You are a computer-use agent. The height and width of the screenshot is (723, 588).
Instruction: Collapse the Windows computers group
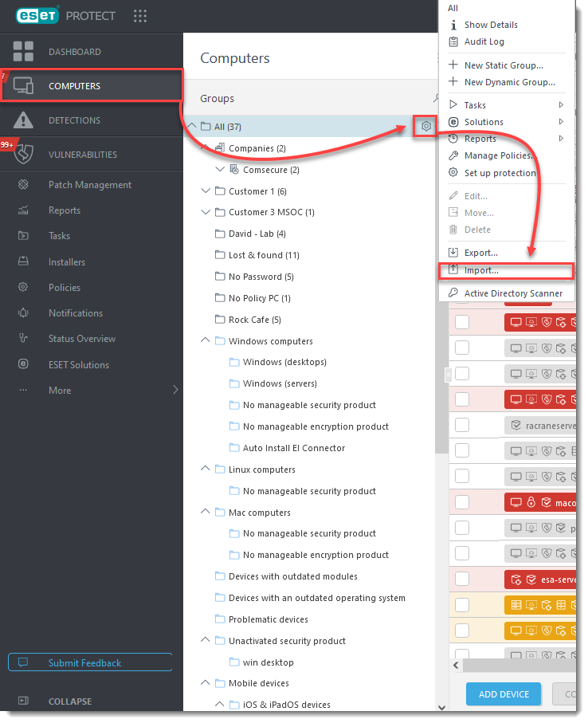(x=206, y=340)
